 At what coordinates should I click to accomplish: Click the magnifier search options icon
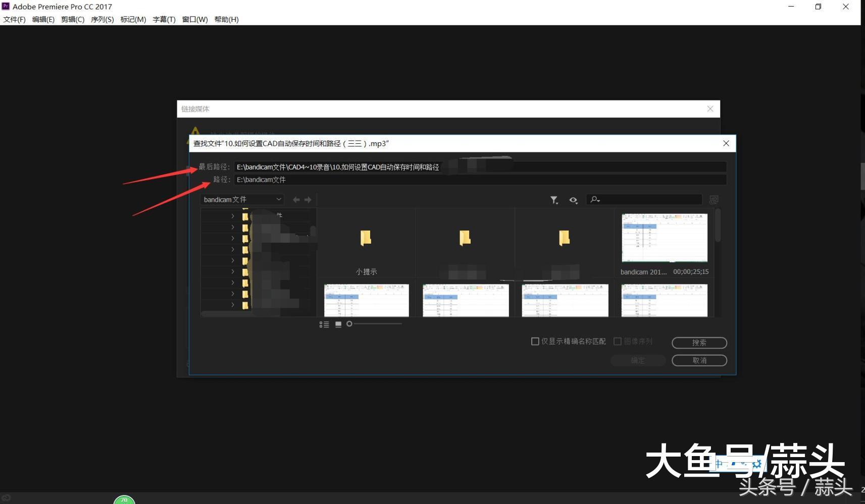[x=595, y=200]
